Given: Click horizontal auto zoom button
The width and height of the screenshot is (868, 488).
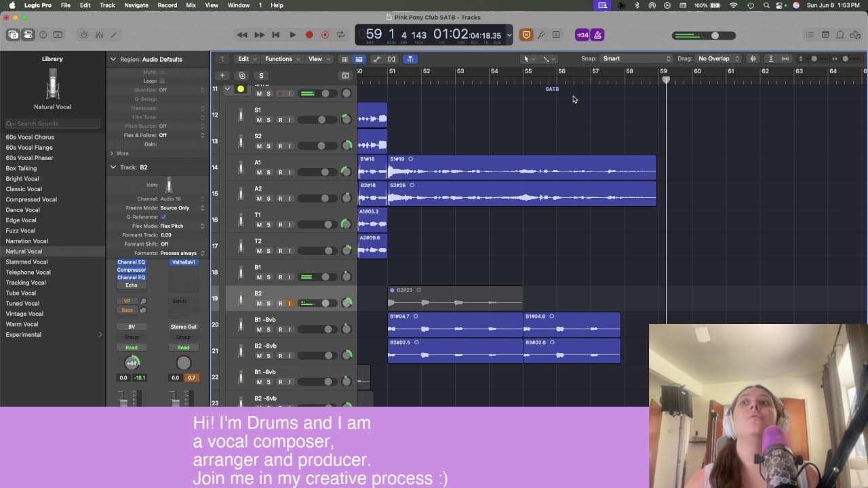Looking at the screenshot, I should tap(785, 59).
